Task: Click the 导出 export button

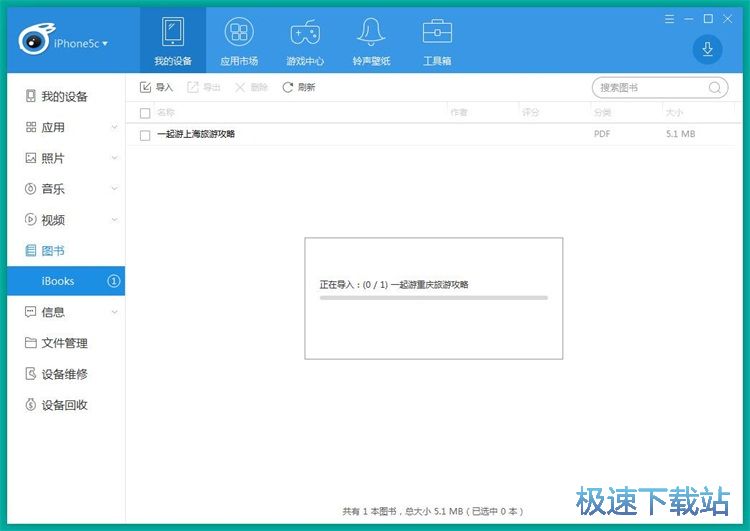Action: (204, 87)
